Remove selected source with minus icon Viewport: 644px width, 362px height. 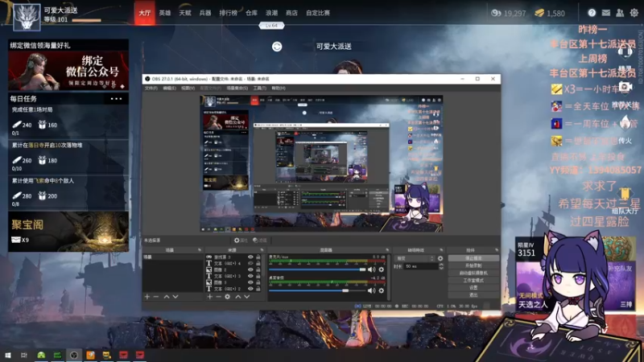(x=218, y=296)
